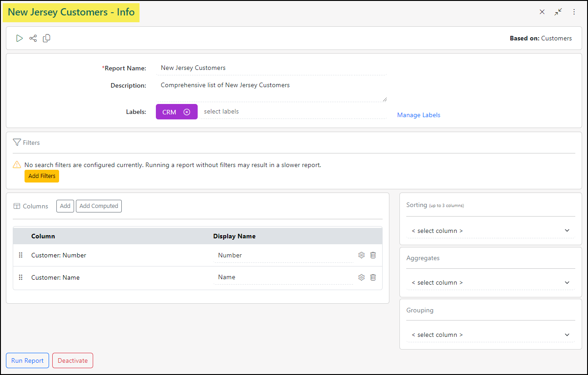Click the Run Report button
The width and height of the screenshot is (588, 375).
click(x=27, y=360)
